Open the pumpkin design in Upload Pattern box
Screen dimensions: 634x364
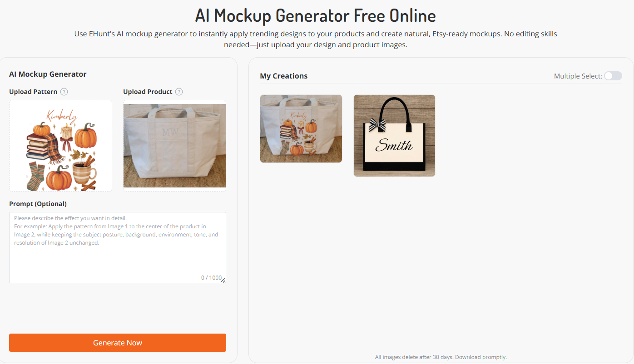pyautogui.click(x=61, y=146)
